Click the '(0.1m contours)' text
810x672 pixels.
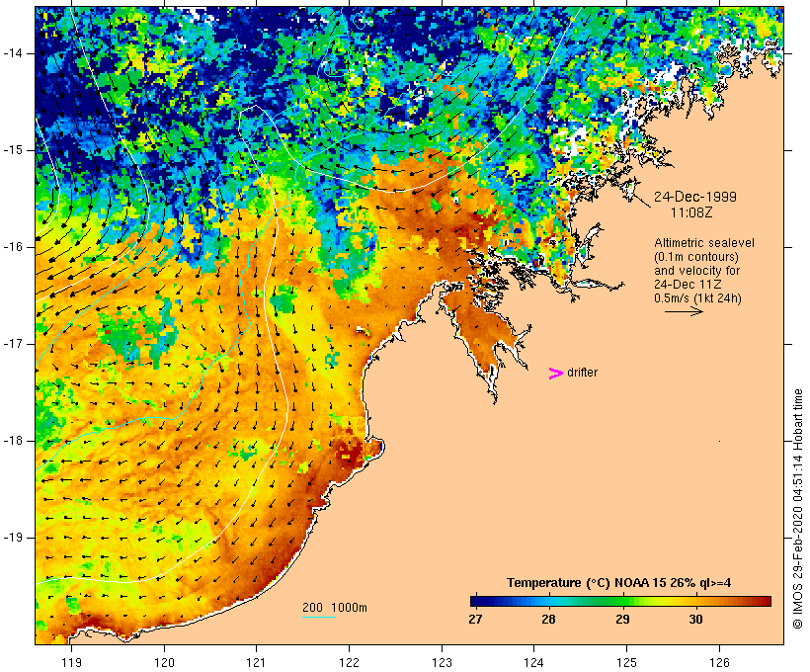click(696, 257)
